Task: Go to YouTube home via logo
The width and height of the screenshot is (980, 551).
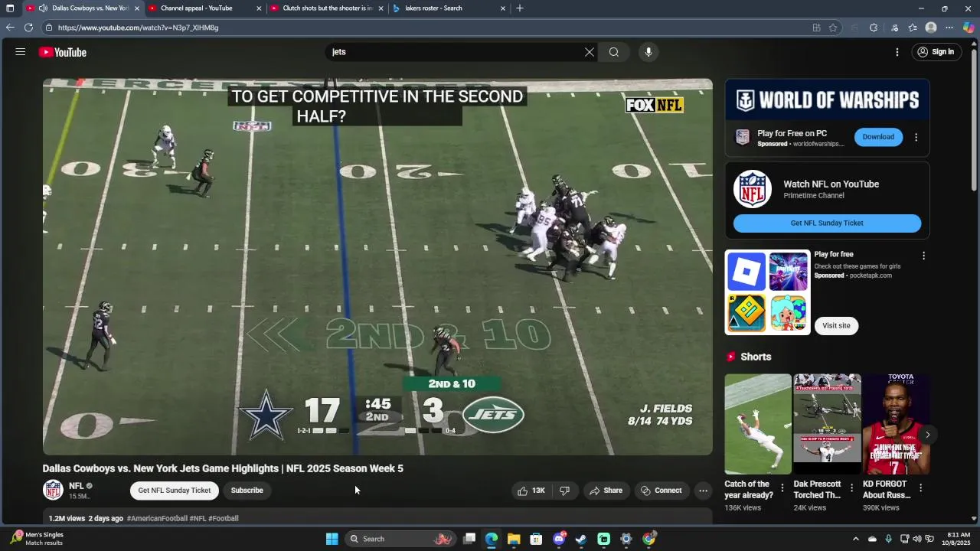Action: click(x=63, y=52)
